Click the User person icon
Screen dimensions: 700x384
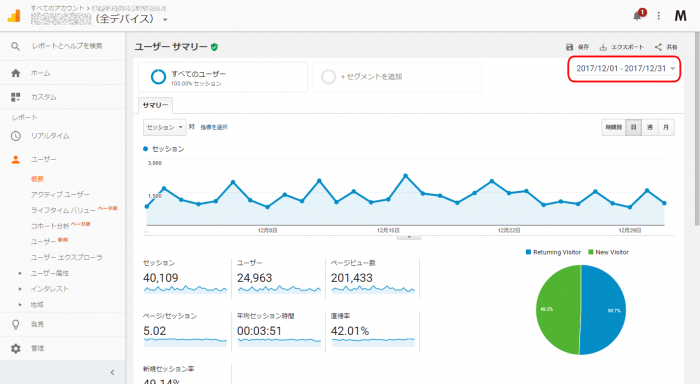pyautogui.click(x=16, y=159)
